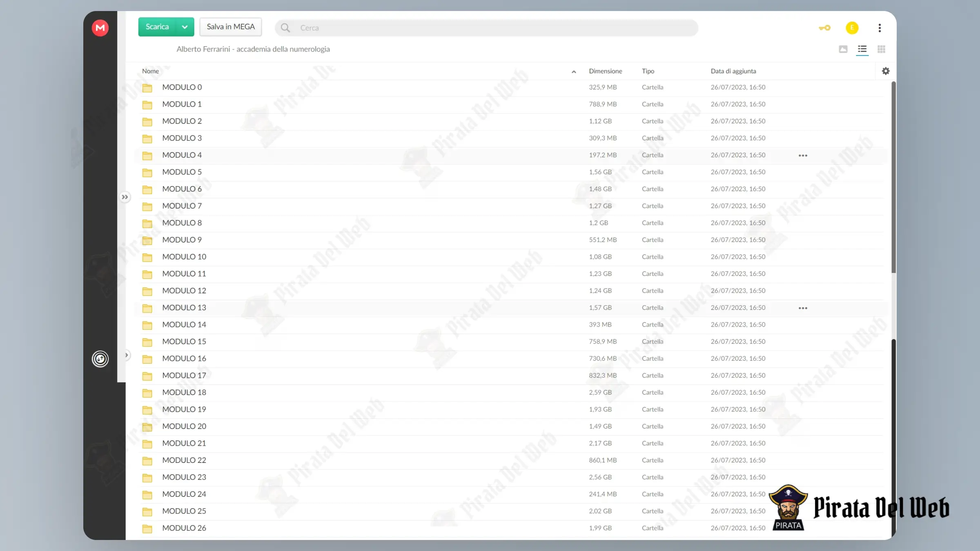Switch to grid thumbnail view icon
Viewport: 980px width, 551px height.
pos(881,49)
